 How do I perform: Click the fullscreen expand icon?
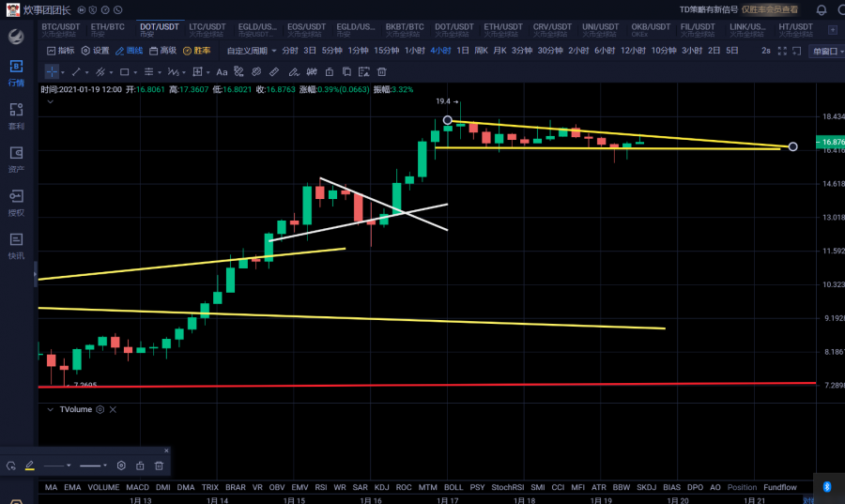click(782, 51)
